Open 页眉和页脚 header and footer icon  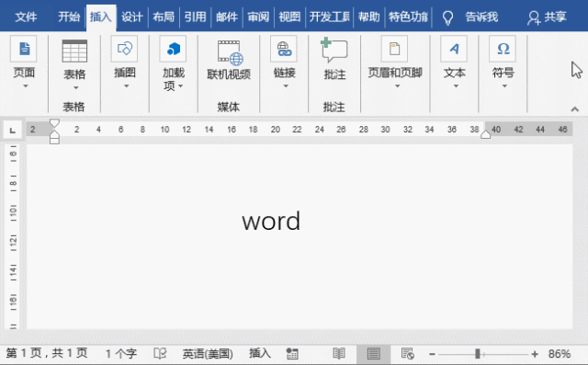(x=394, y=49)
